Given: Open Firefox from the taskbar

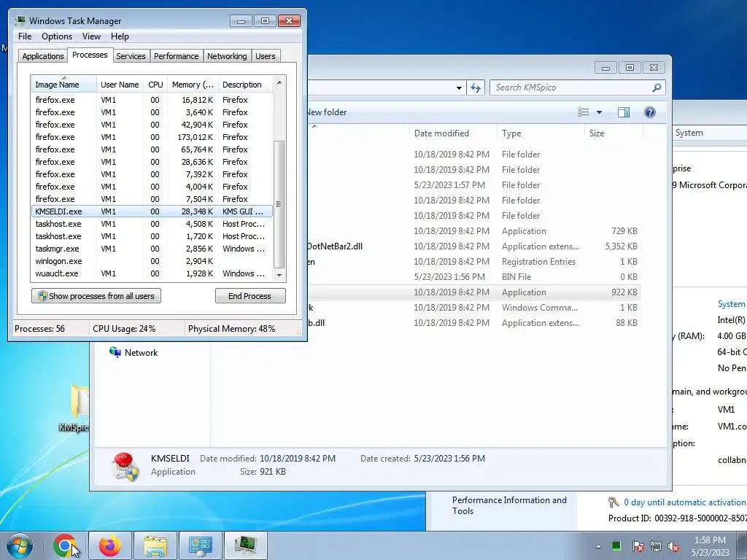Looking at the screenshot, I should point(110,545).
